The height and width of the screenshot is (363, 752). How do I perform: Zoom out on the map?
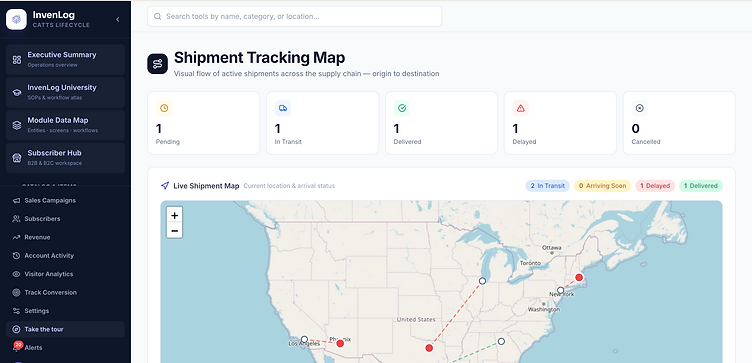coord(175,231)
